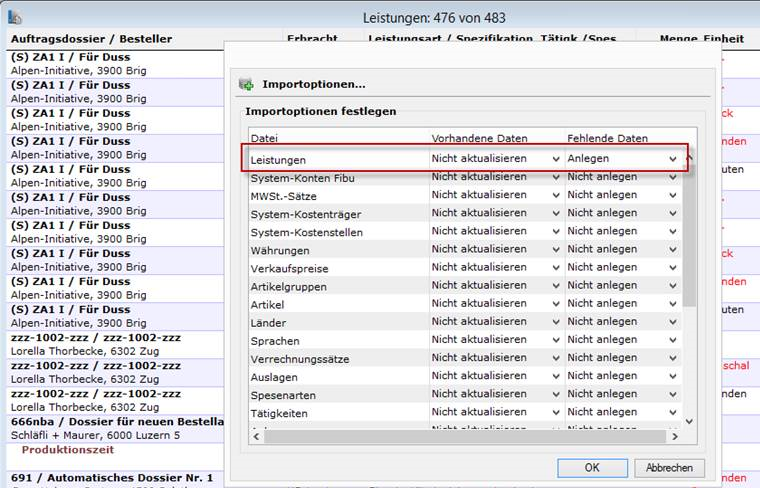Click the Datei column header in the dialog
The width and height of the screenshot is (760, 488).
(265, 138)
